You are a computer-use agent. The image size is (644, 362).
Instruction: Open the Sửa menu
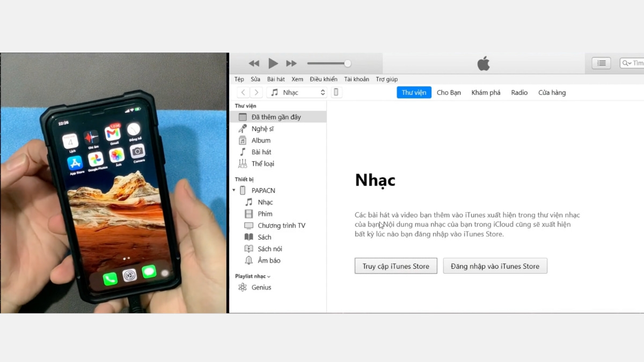pos(255,79)
